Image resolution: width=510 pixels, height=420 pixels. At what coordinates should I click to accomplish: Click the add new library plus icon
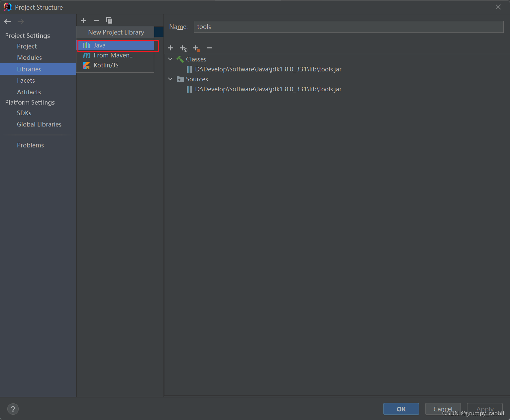[83, 21]
